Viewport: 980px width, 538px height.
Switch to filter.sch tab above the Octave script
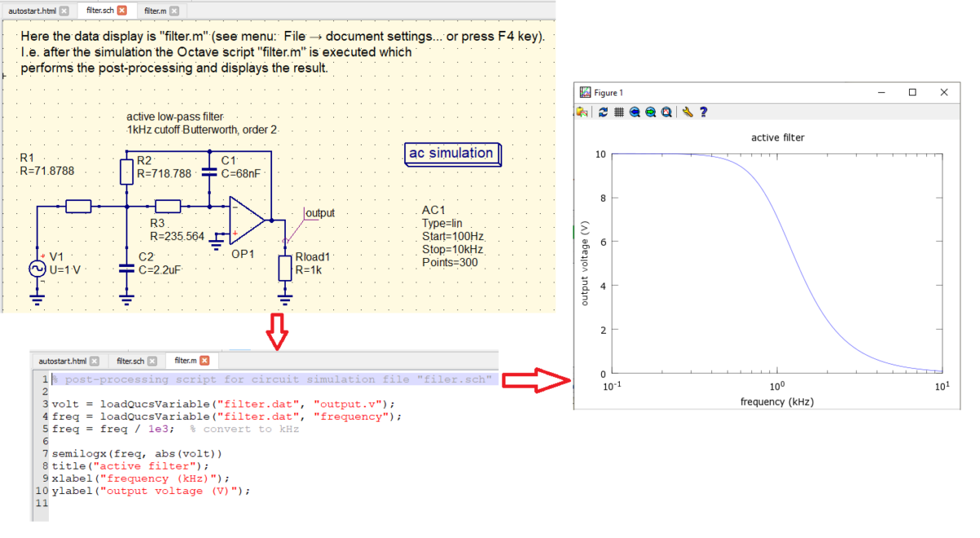[x=130, y=361]
